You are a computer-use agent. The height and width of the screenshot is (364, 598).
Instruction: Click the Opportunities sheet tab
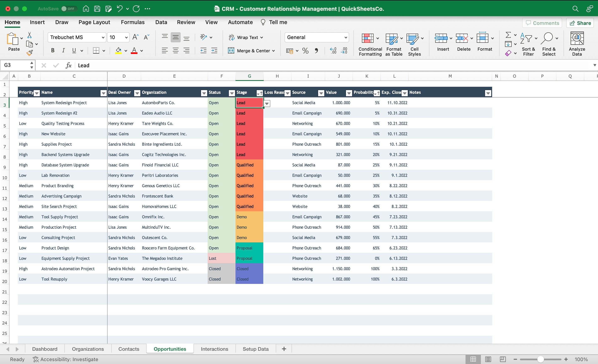[x=170, y=349]
